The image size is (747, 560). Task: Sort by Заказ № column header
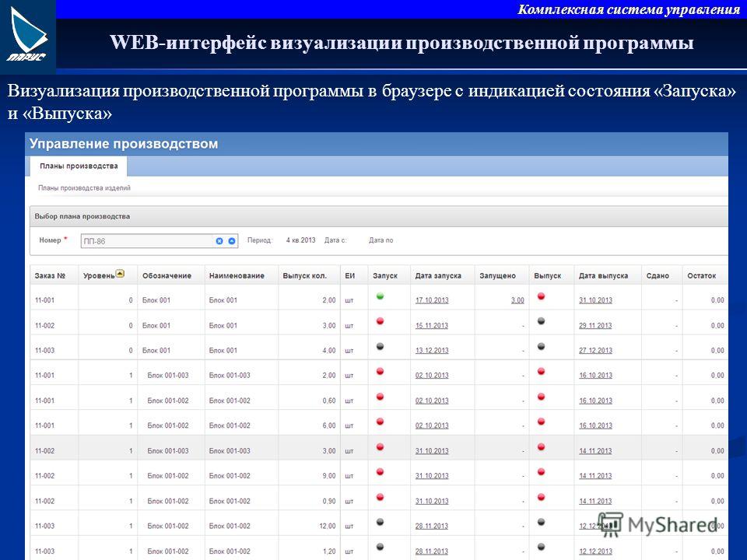[50, 275]
